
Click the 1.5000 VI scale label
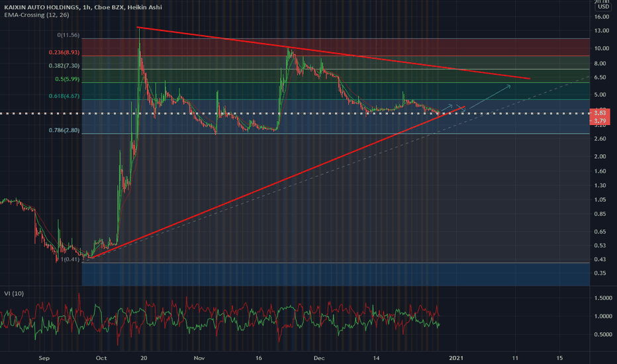click(x=603, y=298)
